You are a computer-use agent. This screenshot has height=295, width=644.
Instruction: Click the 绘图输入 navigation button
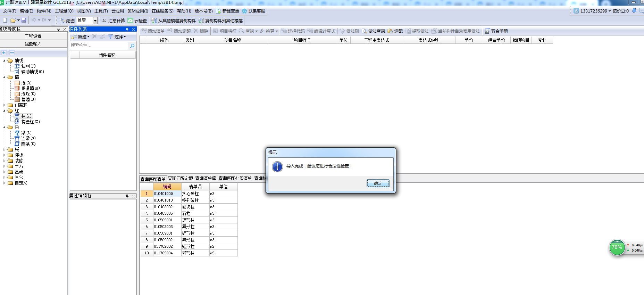click(x=33, y=44)
